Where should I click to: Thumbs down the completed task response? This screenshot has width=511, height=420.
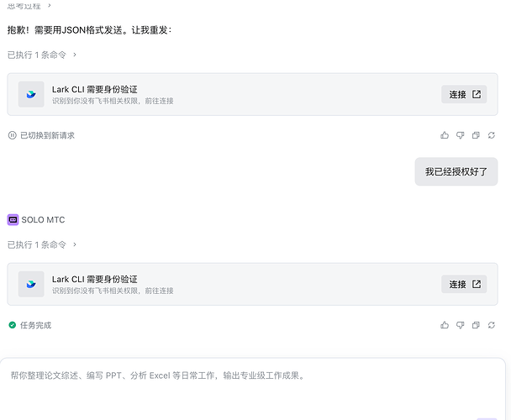coord(461,325)
